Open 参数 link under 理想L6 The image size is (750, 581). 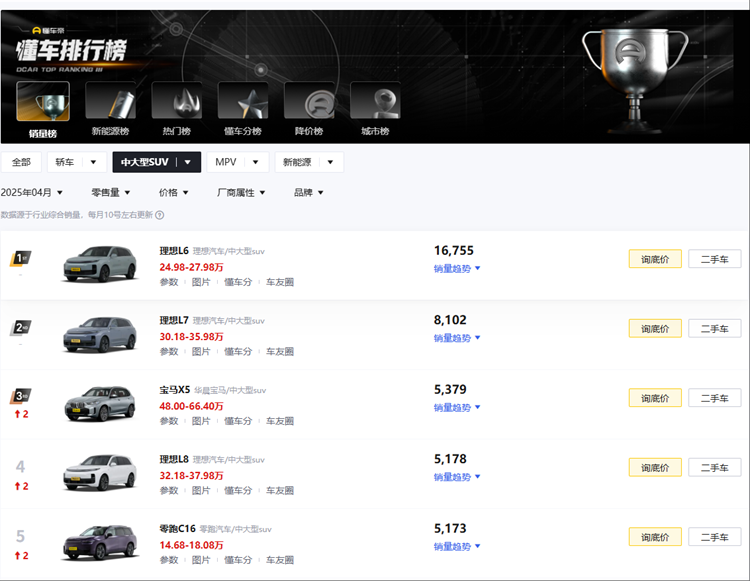coord(168,282)
